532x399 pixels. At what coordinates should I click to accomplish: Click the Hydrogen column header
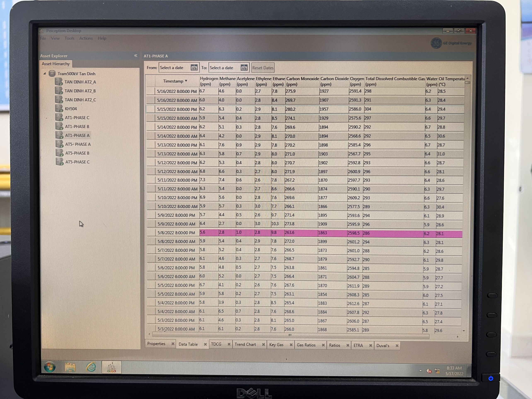[x=209, y=81]
